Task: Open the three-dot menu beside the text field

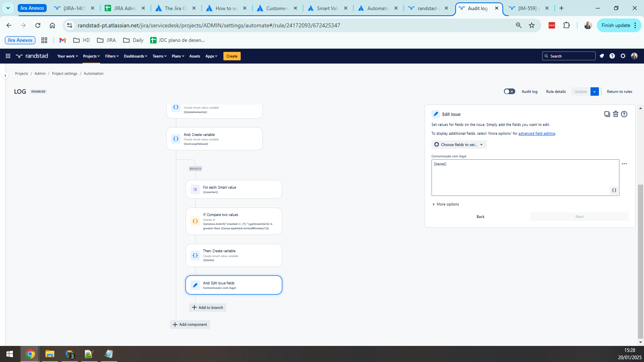Action: [624, 164]
